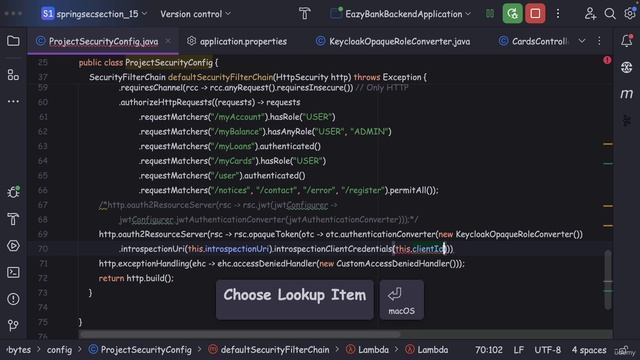Click permitAll() on line 66
The height and width of the screenshot is (360, 640).
412,190
